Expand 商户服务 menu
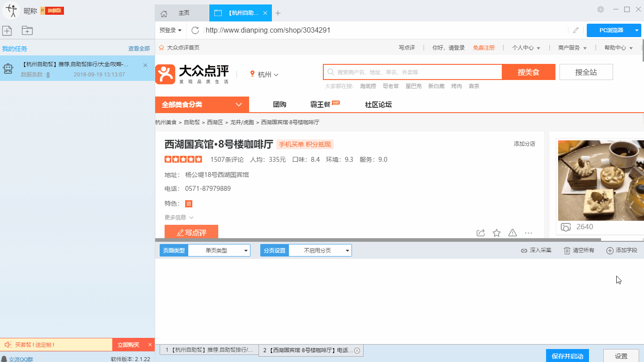 point(572,48)
